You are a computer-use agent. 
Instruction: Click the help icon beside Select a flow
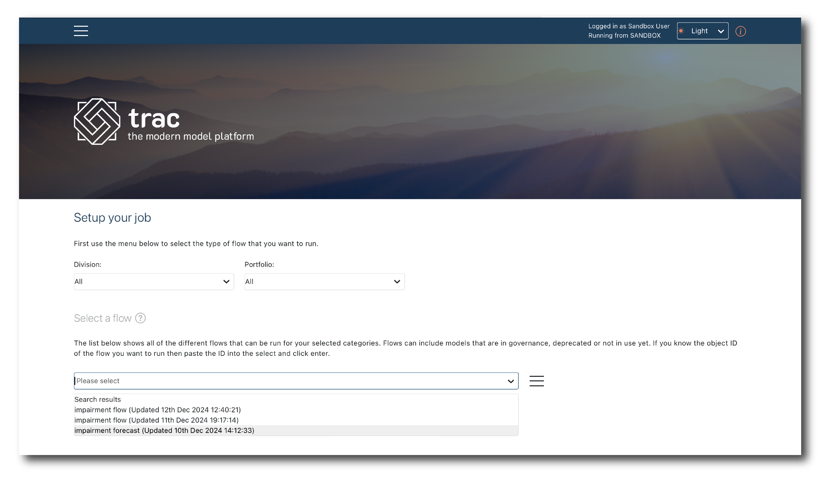coord(140,318)
